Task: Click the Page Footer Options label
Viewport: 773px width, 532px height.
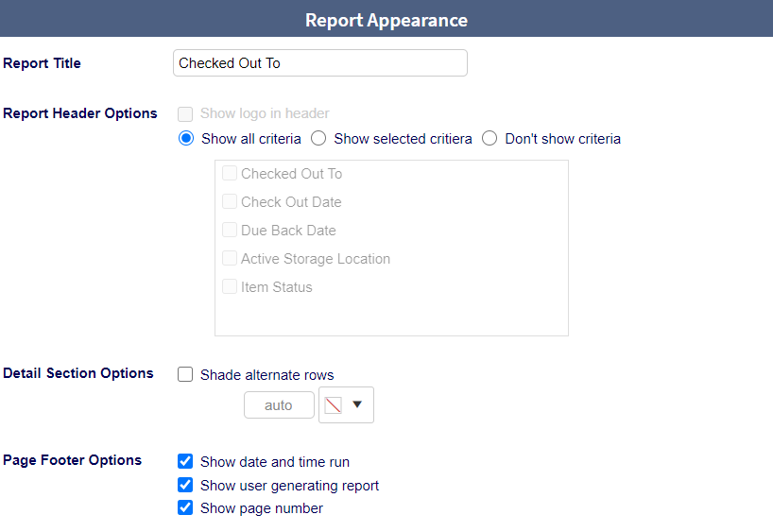Action: pos(72,460)
